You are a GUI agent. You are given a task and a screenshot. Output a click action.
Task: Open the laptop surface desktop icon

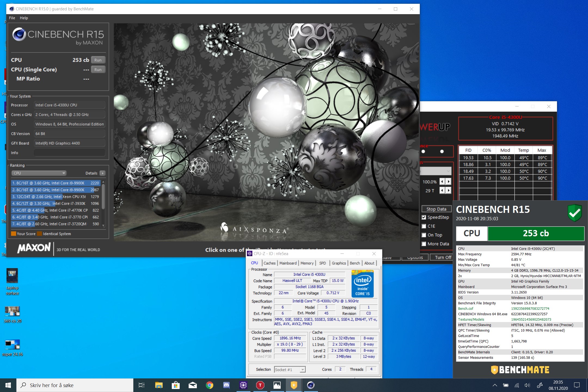click(x=12, y=282)
